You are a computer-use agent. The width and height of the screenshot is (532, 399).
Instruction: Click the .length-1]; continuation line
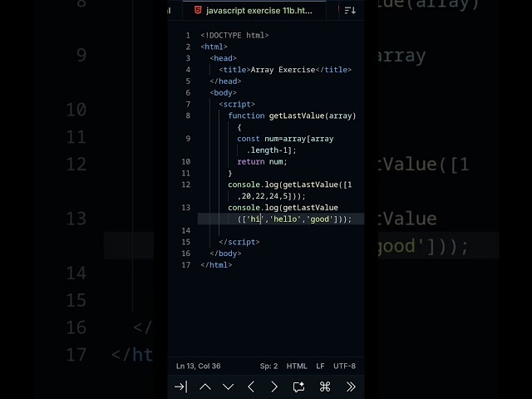[272, 150]
